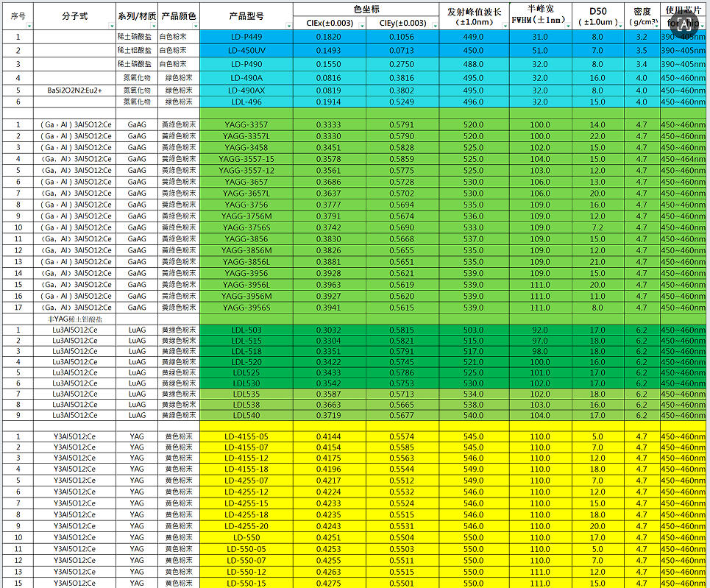Select the dark green LDL-520 cell

pos(246,362)
